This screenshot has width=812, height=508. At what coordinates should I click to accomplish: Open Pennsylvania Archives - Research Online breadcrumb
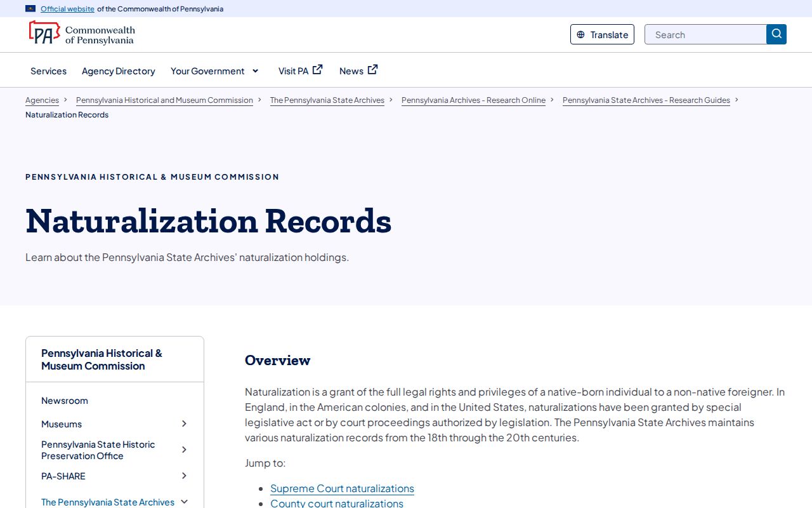[473, 100]
